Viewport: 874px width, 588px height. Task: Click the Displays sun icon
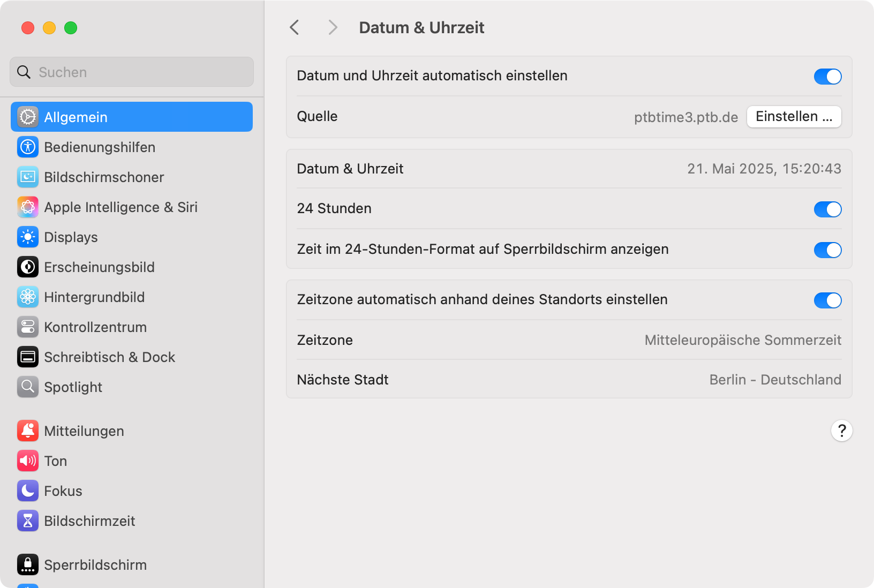coord(28,237)
